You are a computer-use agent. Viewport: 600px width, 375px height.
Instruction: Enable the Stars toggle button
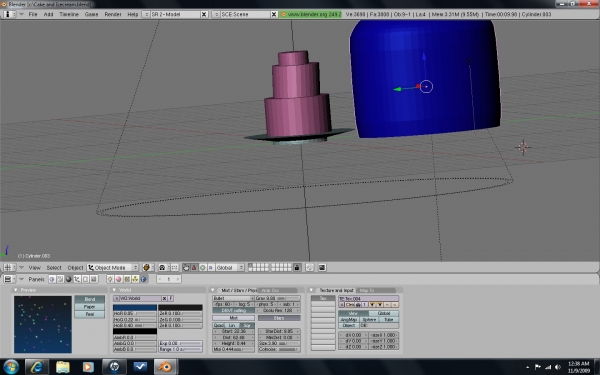[x=279, y=318]
